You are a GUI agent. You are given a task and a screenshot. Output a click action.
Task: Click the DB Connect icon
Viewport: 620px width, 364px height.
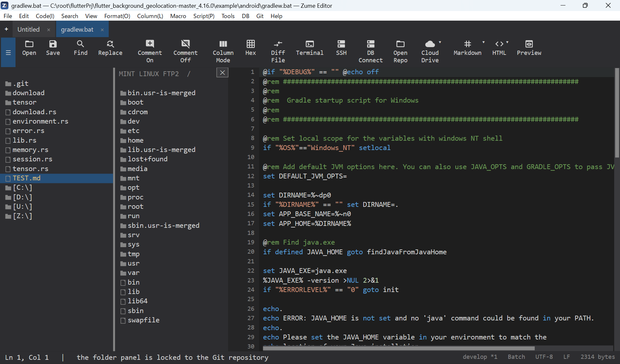point(370,52)
